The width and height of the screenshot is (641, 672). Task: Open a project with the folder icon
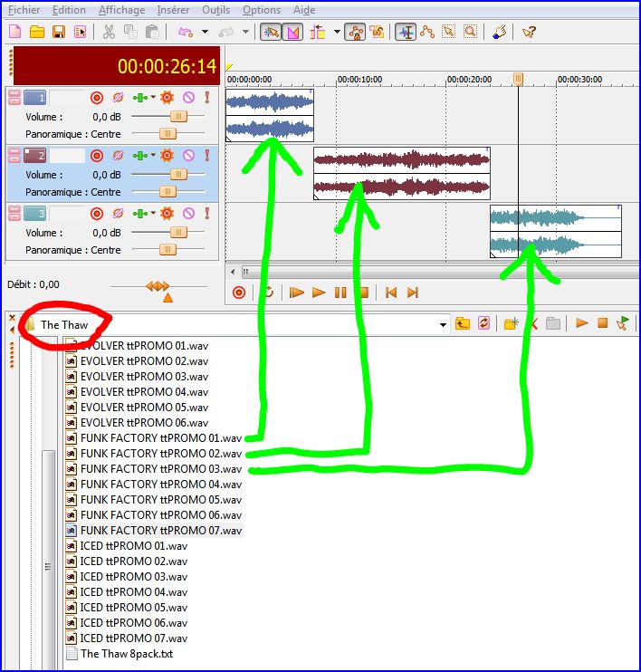(37, 32)
